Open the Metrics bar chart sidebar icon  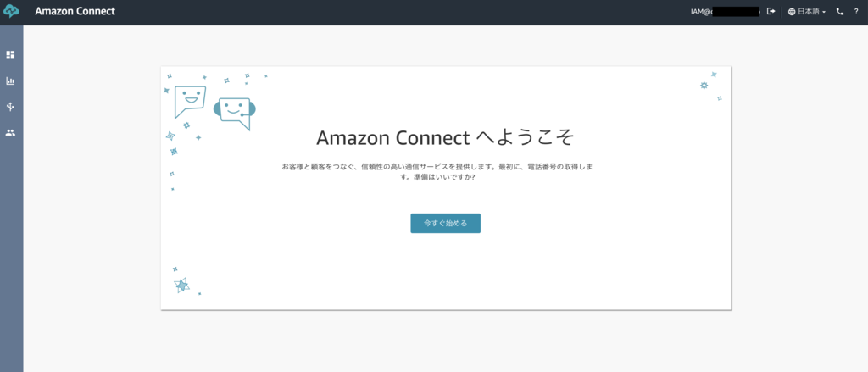click(10, 81)
